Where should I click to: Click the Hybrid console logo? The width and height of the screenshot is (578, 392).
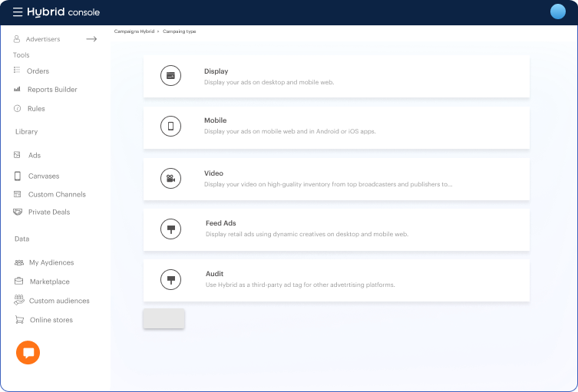click(x=64, y=12)
